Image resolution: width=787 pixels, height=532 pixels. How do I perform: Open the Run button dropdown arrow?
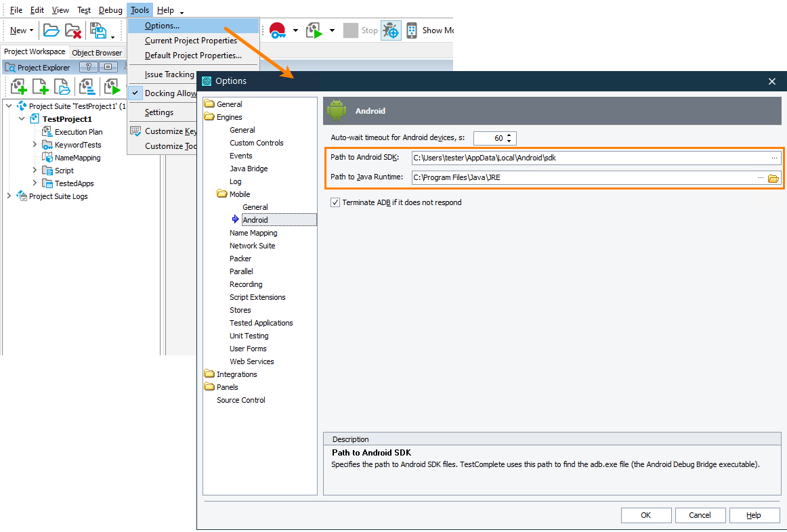click(333, 30)
